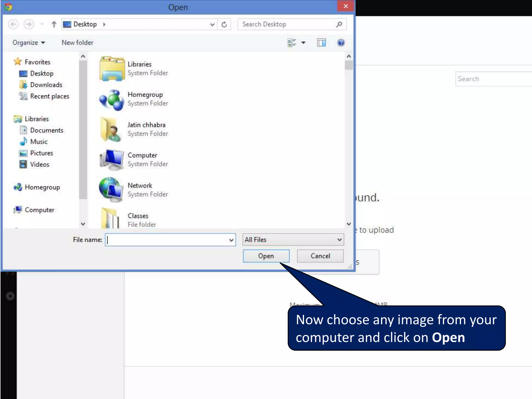The width and height of the screenshot is (532, 399).
Task: Select Downloads under Favorites
Action: click(x=46, y=85)
